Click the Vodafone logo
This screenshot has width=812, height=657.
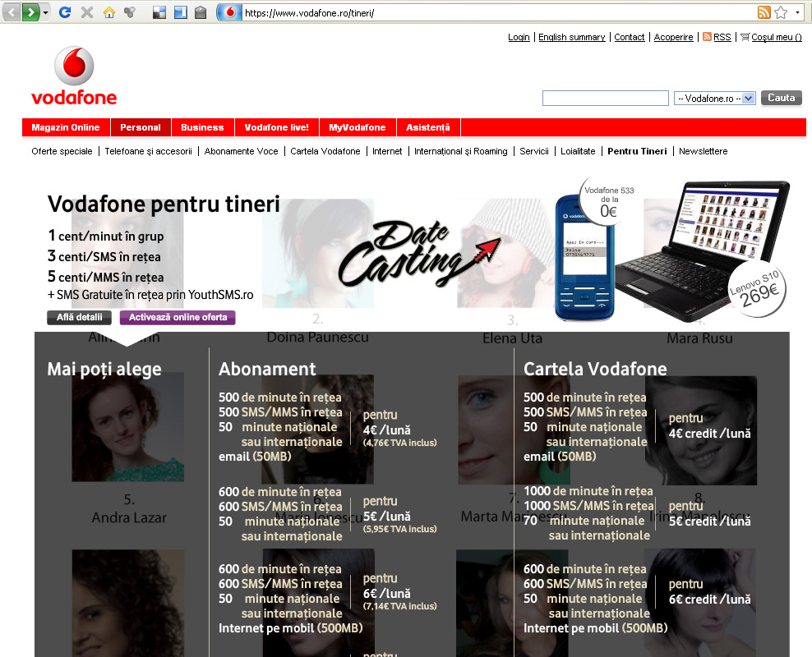74,76
